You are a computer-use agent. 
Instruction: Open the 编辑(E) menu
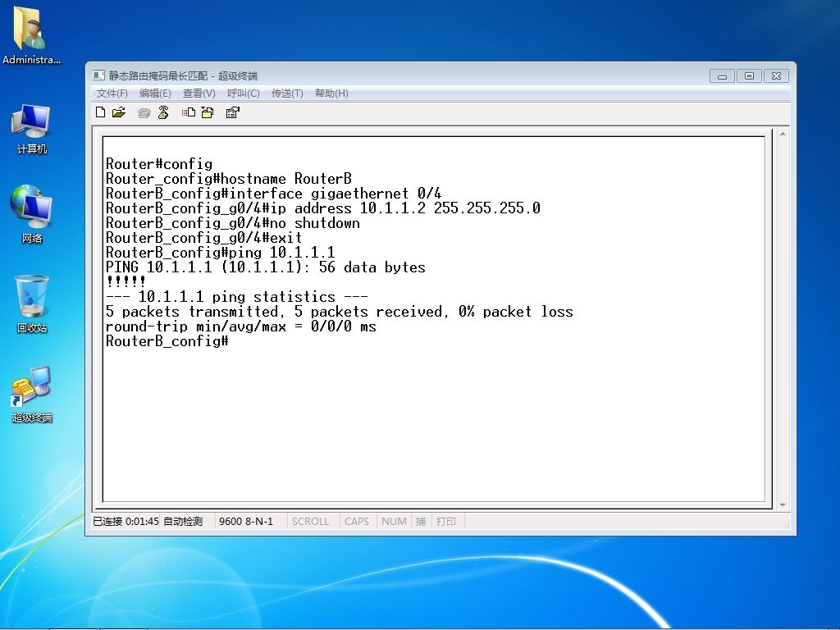(x=155, y=94)
